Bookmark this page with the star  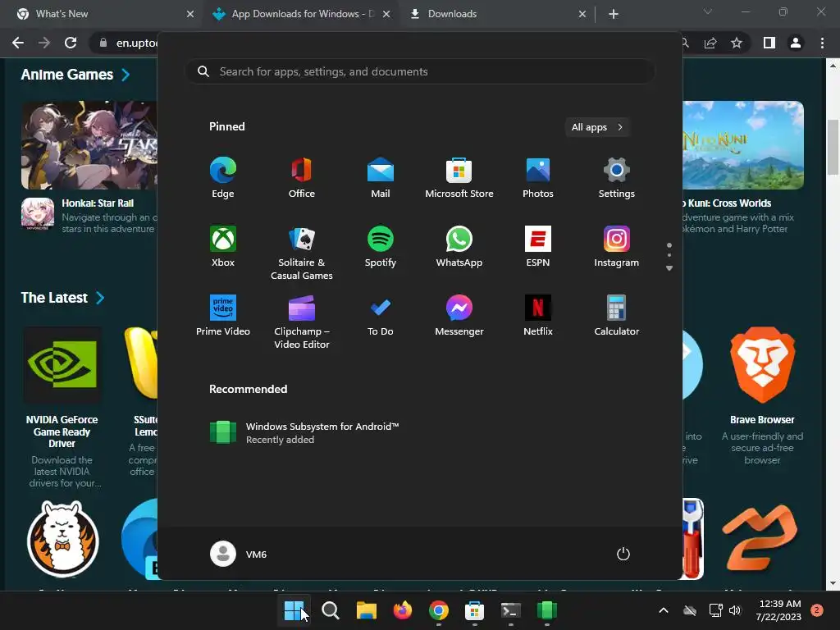pos(737,43)
